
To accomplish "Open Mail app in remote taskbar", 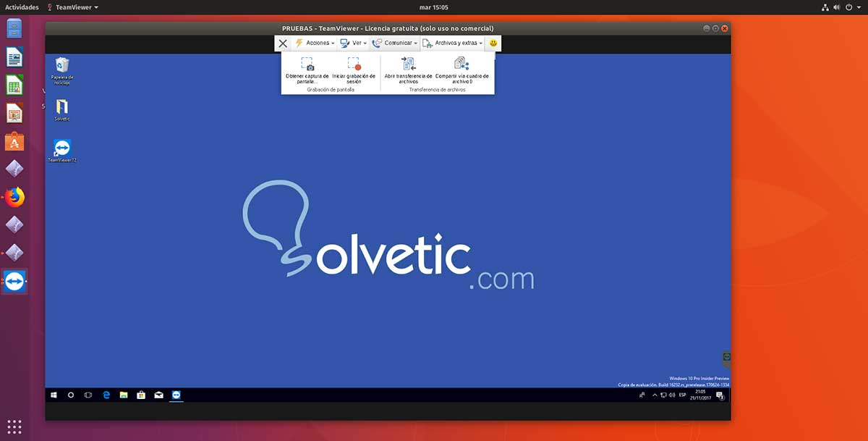I will pos(158,395).
